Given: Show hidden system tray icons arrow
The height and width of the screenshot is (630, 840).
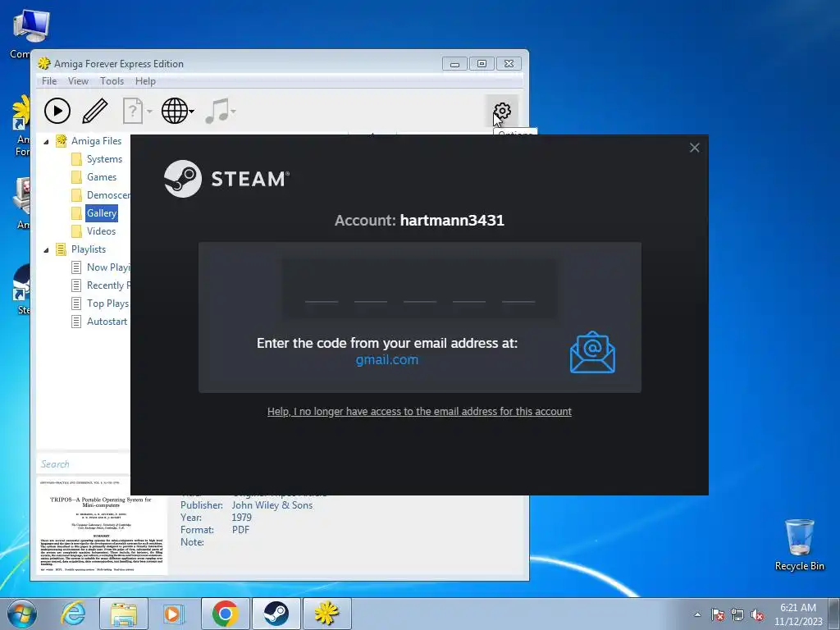Looking at the screenshot, I should pos(697,614).
